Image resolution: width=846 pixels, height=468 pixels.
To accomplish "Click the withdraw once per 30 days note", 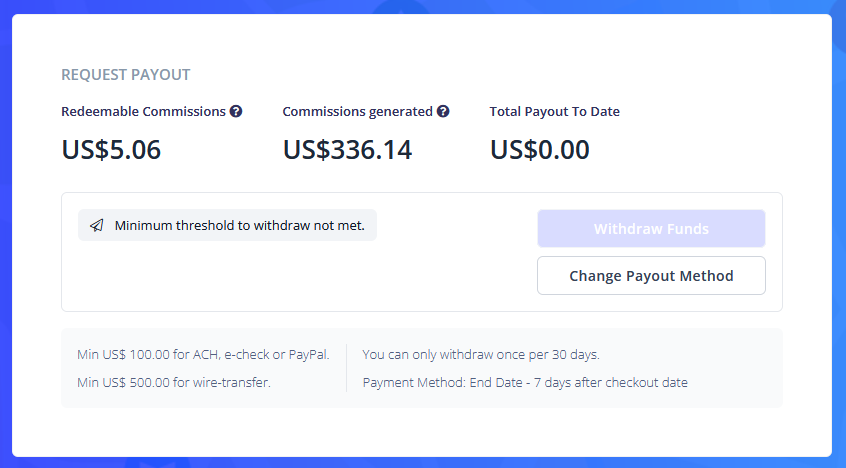I will click(x=481, y=355).
